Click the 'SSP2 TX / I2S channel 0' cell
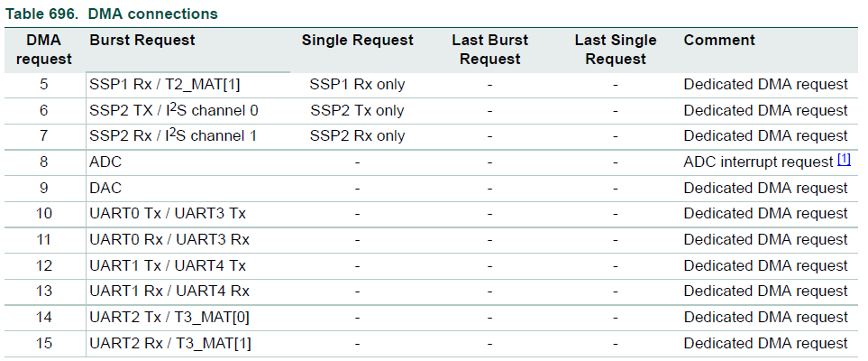 [x=174, y=110]
